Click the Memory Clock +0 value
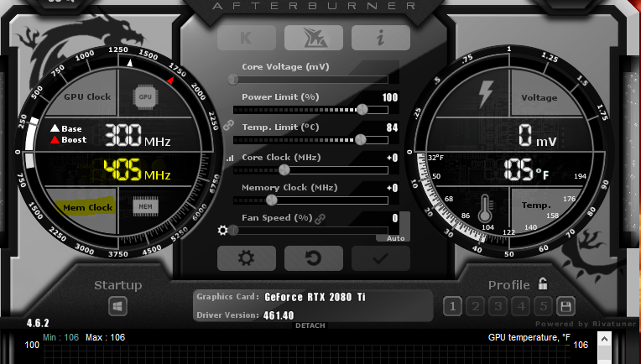641x364 pixels. 393,188
